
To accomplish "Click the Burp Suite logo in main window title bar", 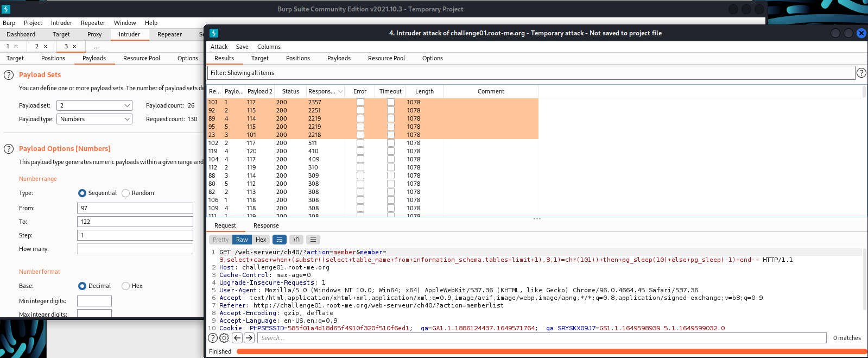I will coord(6,9).
